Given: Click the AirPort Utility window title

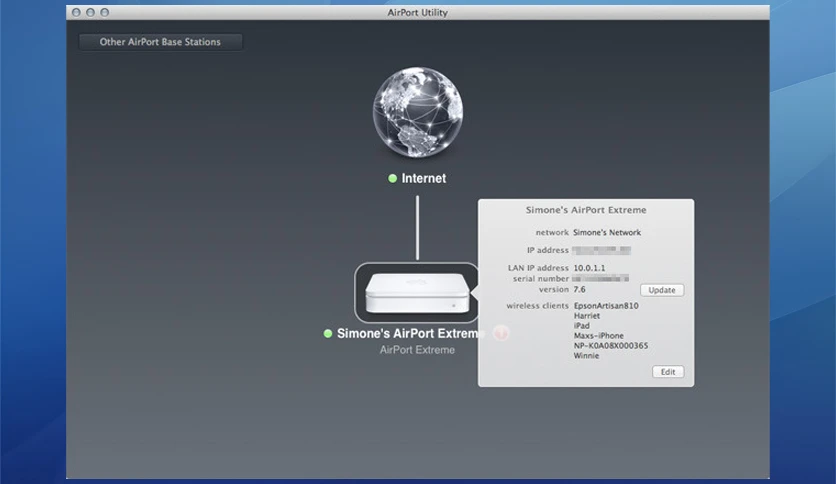Looking at the screenshot, I should click(417, 12).
